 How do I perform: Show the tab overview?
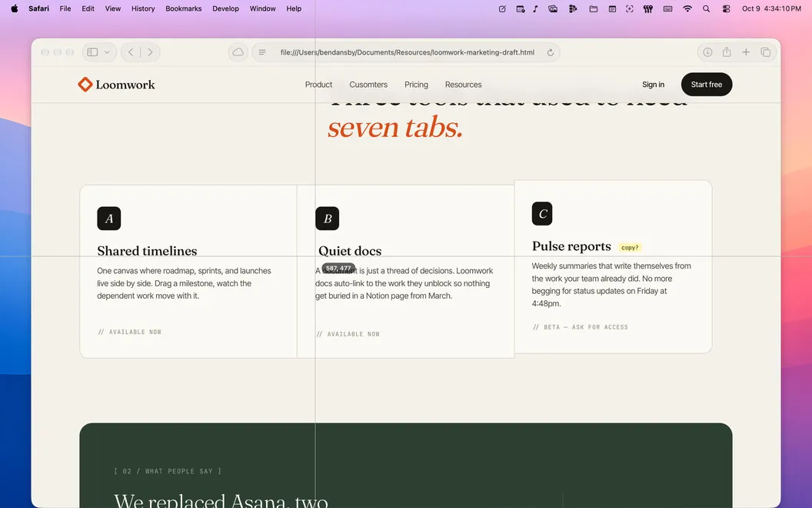[765, 52]
